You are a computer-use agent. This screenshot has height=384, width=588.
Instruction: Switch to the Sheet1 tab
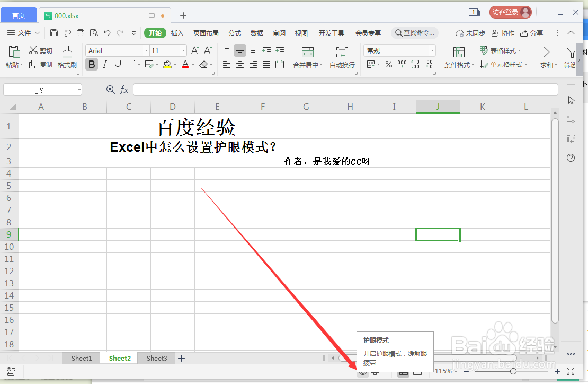(82, 358)
